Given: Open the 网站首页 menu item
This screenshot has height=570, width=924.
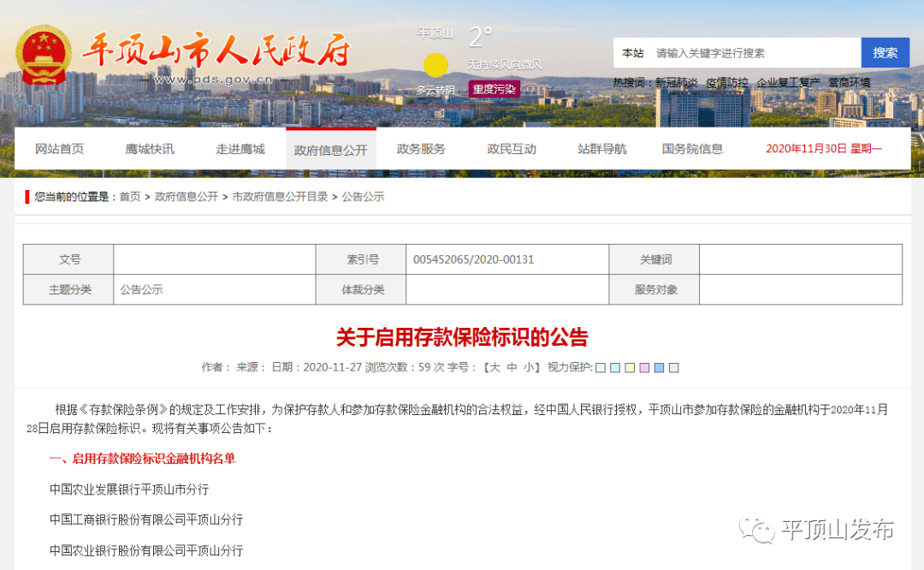Looking at the screenshot, I should 60,147.
